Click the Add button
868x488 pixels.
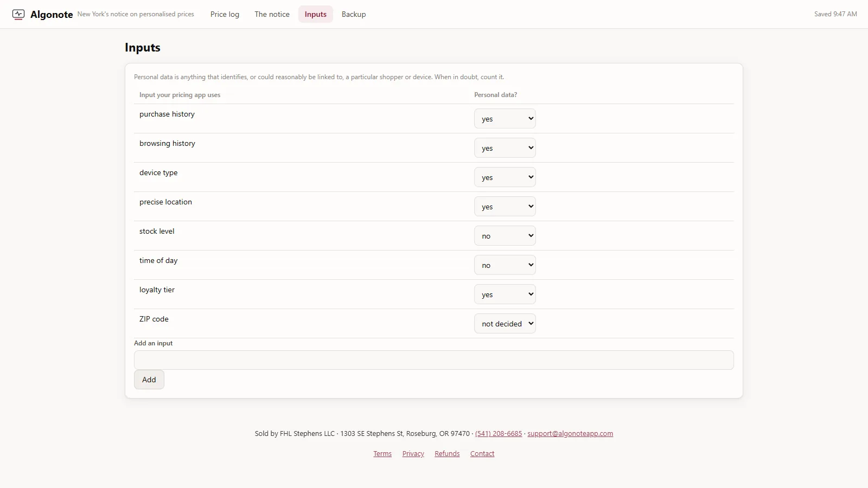149,380
